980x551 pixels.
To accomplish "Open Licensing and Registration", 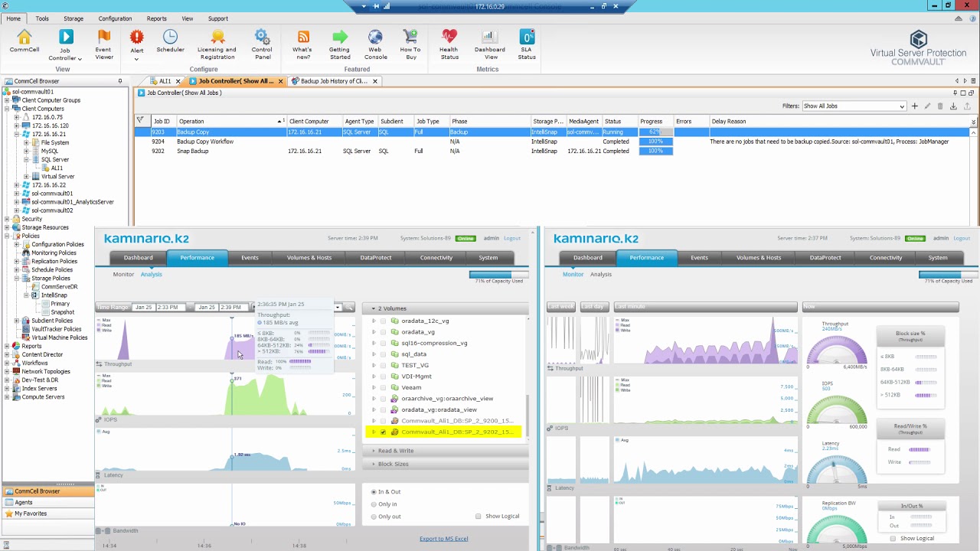I will (x=217, y=45).
